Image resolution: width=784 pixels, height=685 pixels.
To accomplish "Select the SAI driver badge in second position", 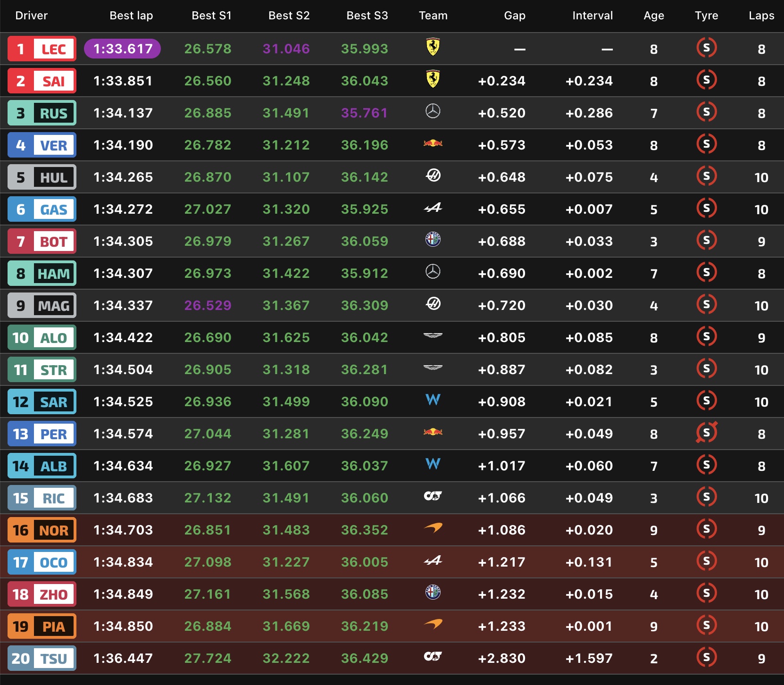I will pyautogui.click(x=42, y=81).
